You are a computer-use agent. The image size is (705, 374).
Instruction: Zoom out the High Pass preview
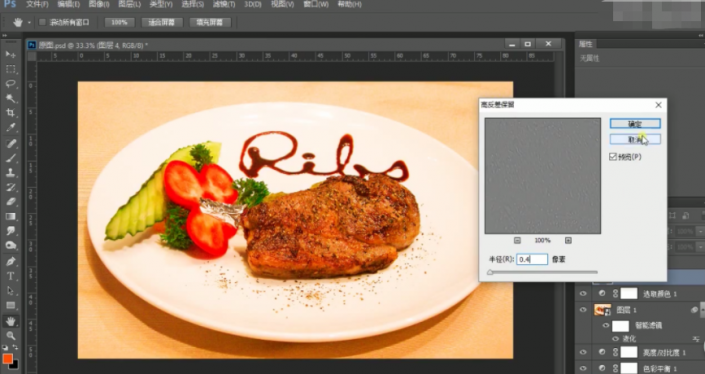517,240
